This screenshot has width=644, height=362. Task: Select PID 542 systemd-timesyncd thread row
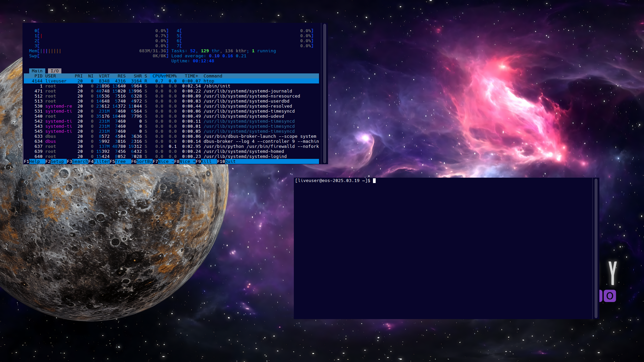pos(171,121)
